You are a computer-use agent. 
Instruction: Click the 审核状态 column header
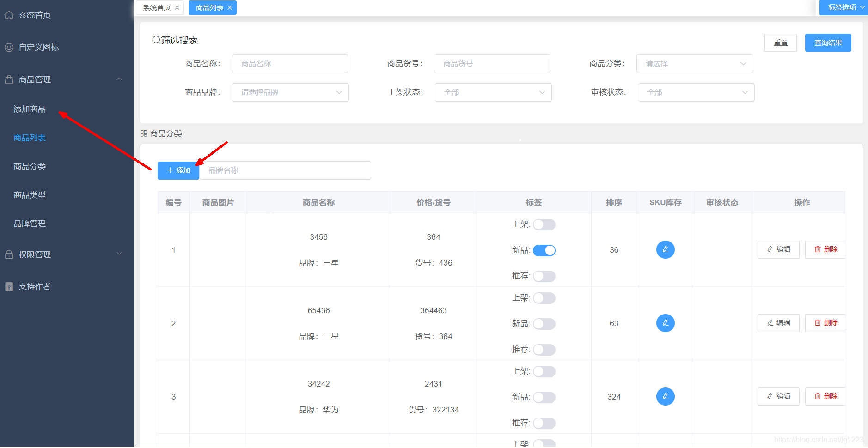[x=722, y=202]
